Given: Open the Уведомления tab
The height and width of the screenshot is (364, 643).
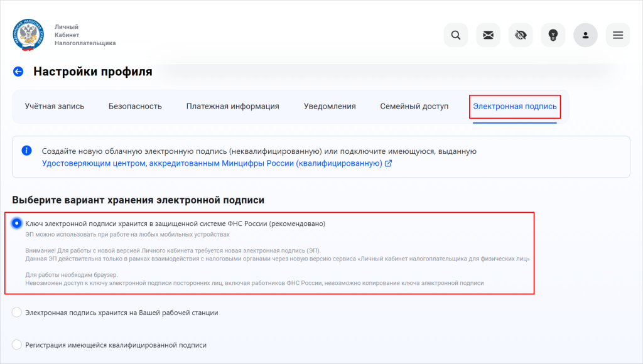Looking at the screenshot, I should click(x=330, y=107).
